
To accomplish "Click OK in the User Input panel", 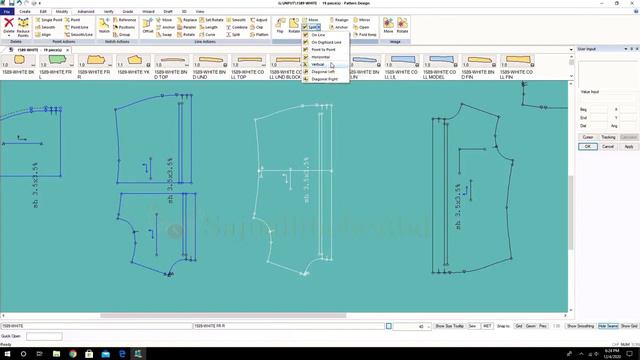I will [588, 147].
